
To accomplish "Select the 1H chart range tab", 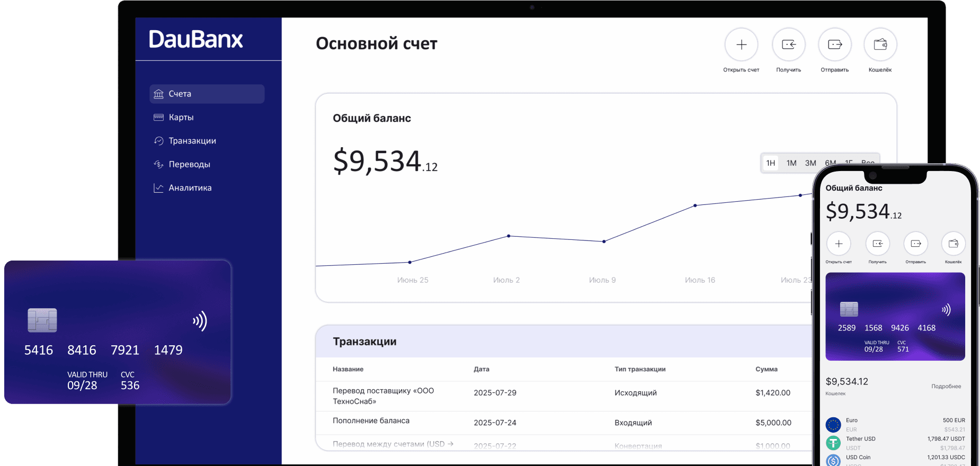I will [771, 163].
